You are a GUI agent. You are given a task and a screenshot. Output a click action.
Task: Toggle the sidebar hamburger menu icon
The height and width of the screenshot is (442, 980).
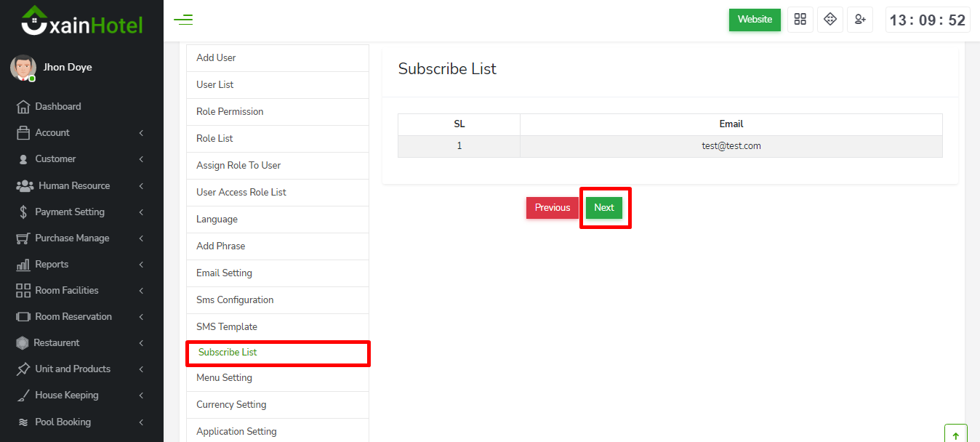[183, 20]
